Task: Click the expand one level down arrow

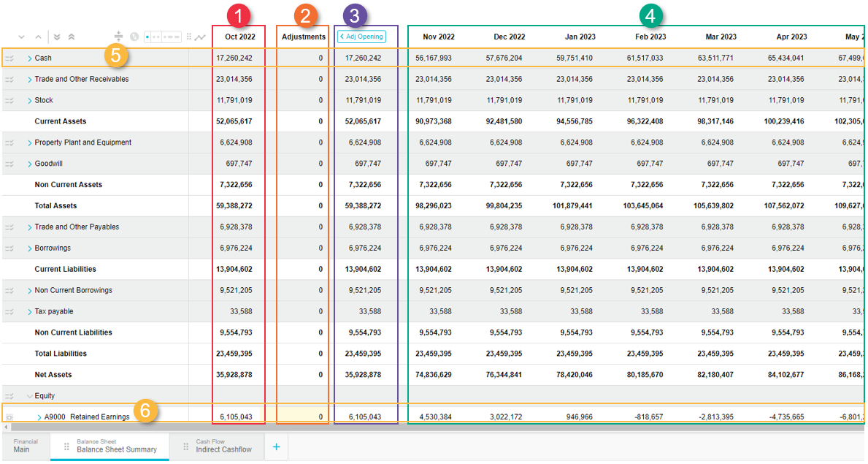Action: coord(21,37)
